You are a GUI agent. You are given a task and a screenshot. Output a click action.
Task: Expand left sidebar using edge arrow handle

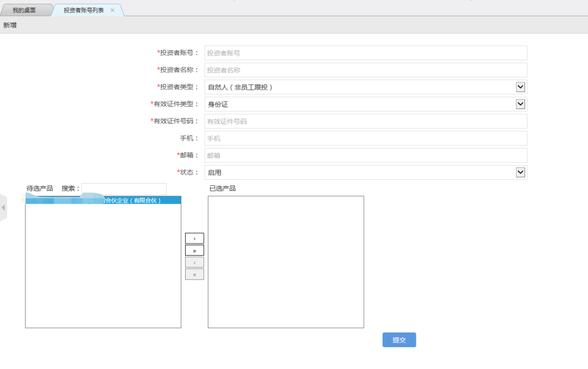(3, 207)
